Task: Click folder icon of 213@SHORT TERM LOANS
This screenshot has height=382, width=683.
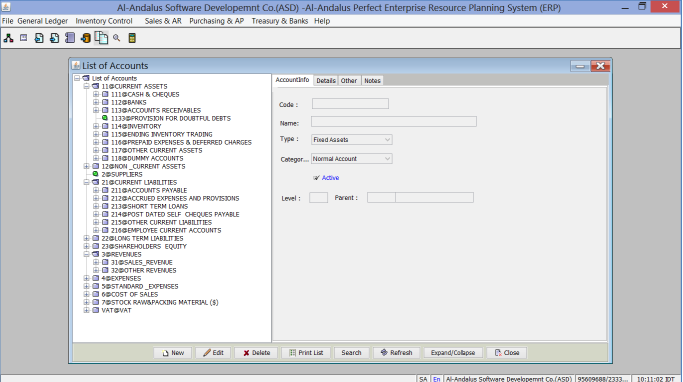Action: coord(105,206)
